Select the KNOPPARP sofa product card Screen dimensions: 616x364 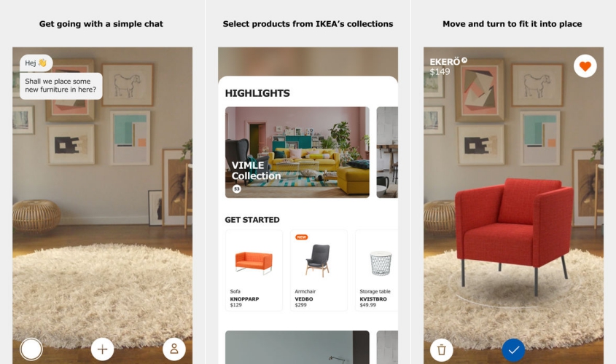coord(254,271)
